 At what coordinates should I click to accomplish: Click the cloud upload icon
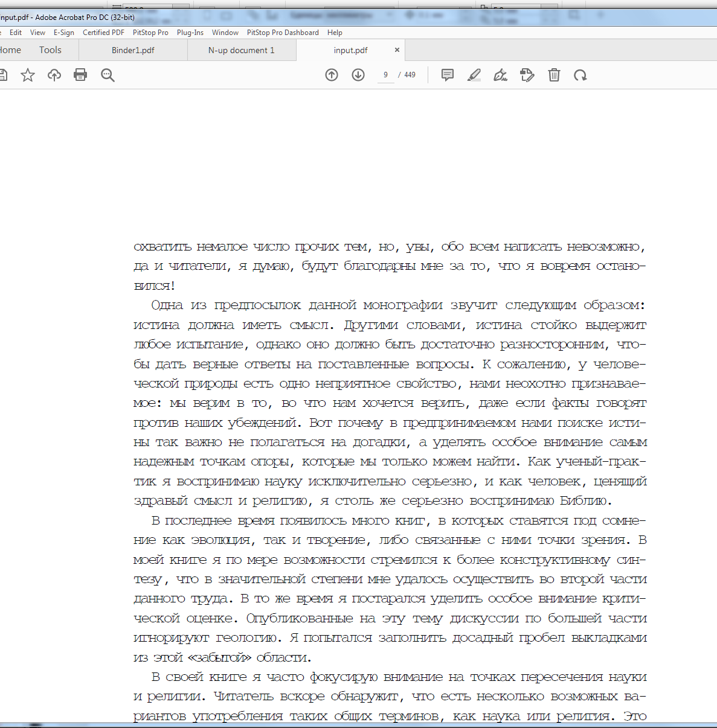(x=54, y=75)
